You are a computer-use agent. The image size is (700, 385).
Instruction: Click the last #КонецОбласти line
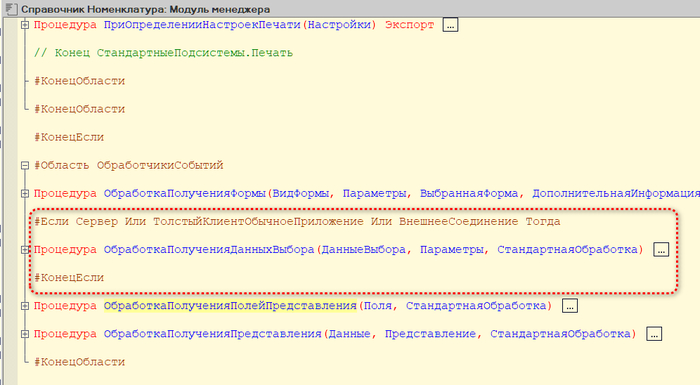point(79,362)
